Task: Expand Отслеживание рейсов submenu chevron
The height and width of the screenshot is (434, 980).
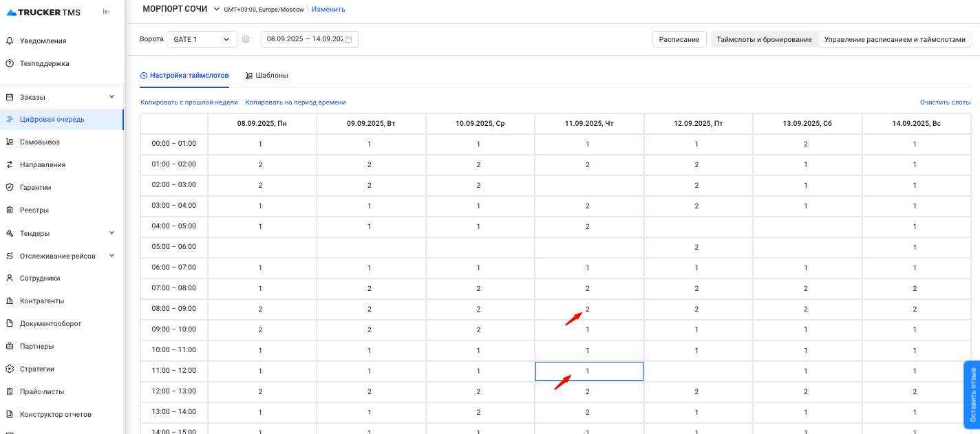Action: [112, 256]
